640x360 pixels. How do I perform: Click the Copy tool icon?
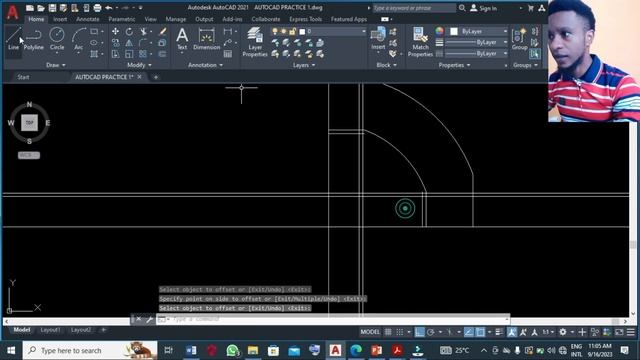point(116,42)
